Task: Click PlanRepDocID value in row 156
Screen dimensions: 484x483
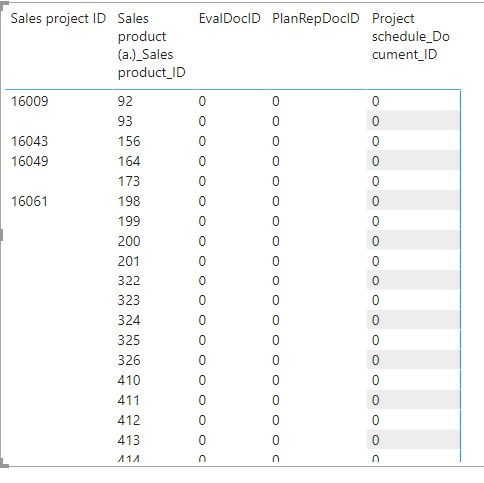Action: [x=276, y=141]
